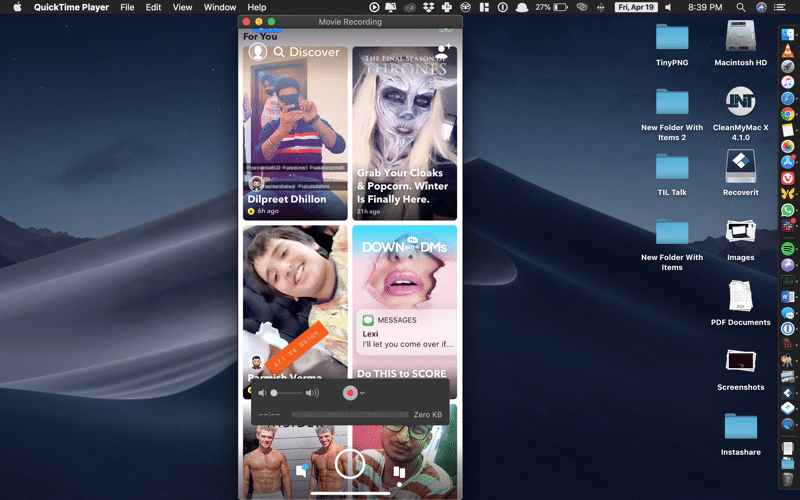Click the loud volume speaker icon
The image size is (800, 500).
[313, 393]
